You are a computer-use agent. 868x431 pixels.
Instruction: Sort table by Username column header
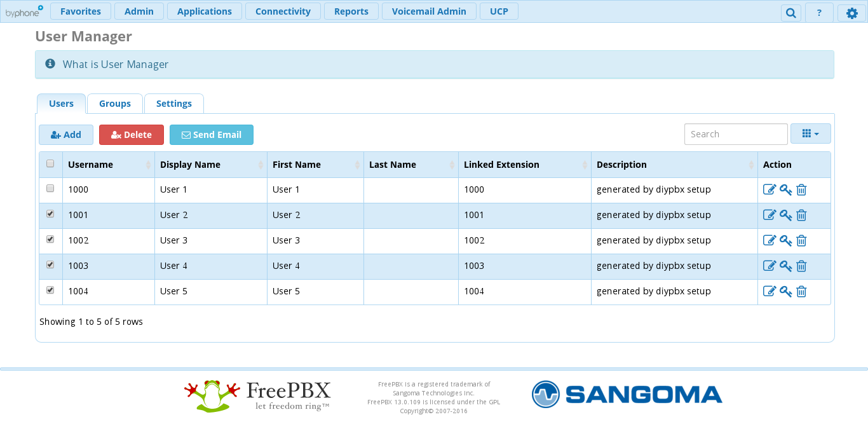[x=91, y=165]
